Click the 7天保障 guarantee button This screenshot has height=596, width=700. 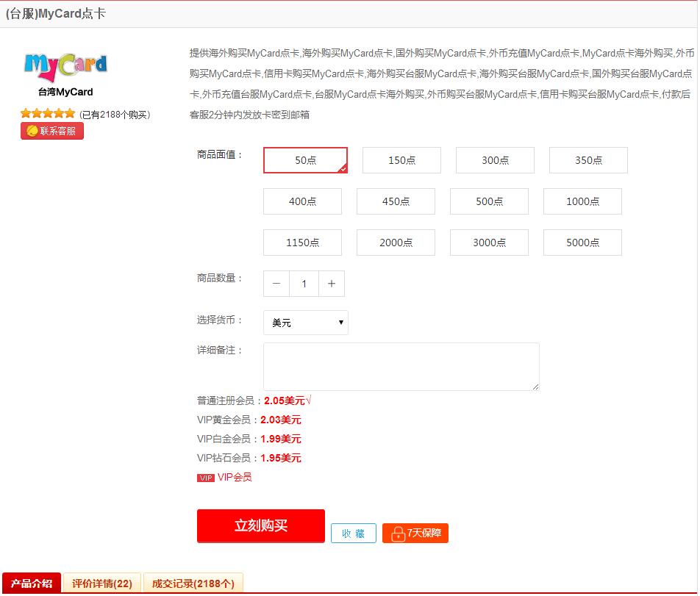coord(415,533)
